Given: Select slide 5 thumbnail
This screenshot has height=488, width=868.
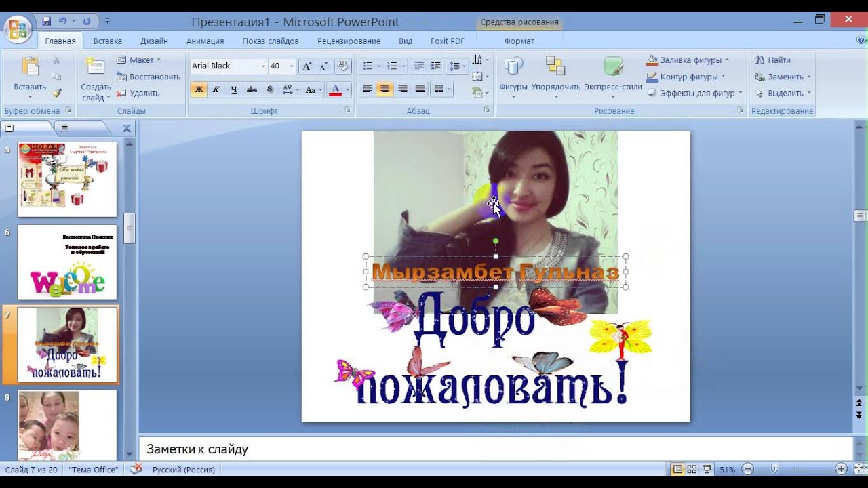Looking at the screenshot, I should (x=67, y=180).
